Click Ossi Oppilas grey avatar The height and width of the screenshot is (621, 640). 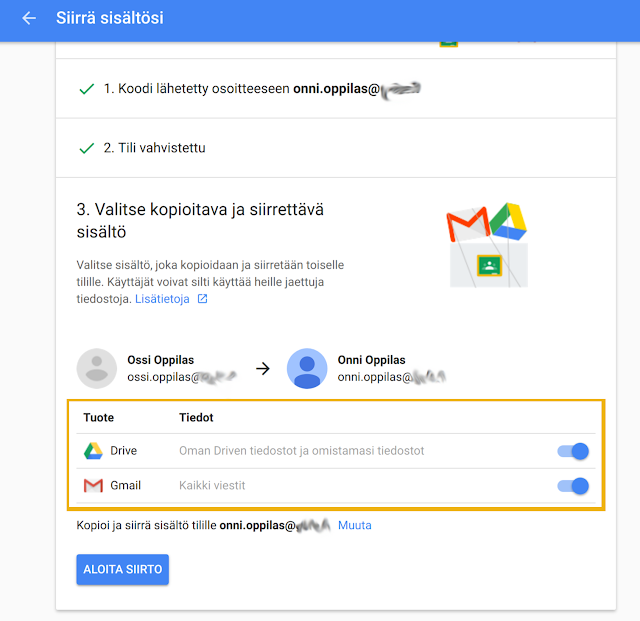pos(97,368)
